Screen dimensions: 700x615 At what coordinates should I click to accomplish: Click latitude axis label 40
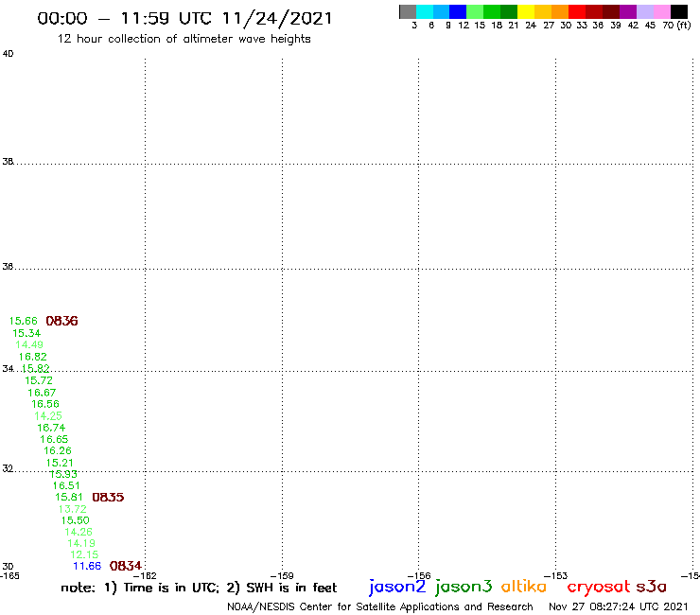(8, 54)
